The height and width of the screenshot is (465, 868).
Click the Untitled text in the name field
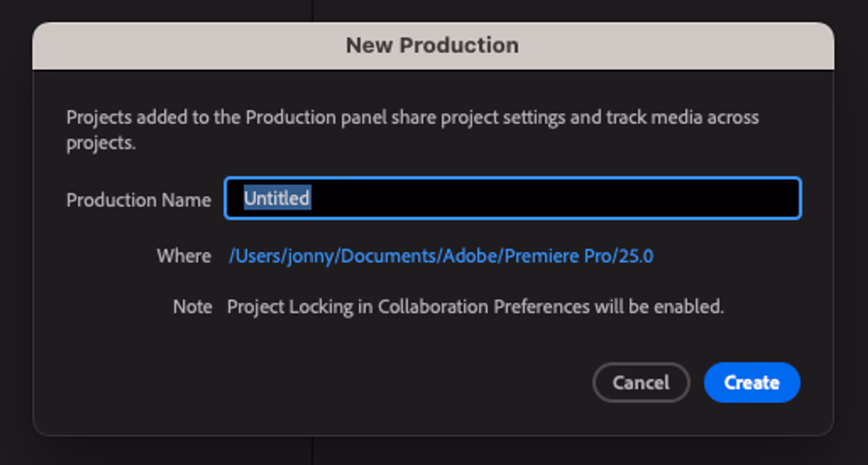[x=277, y=198]
